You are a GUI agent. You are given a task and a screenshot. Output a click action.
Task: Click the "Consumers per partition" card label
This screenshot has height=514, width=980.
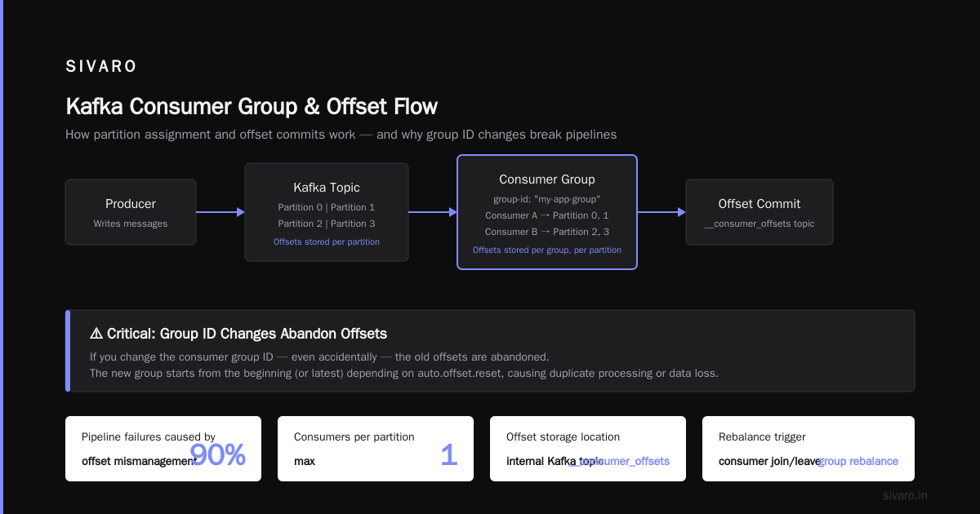[x=354, y=437]
